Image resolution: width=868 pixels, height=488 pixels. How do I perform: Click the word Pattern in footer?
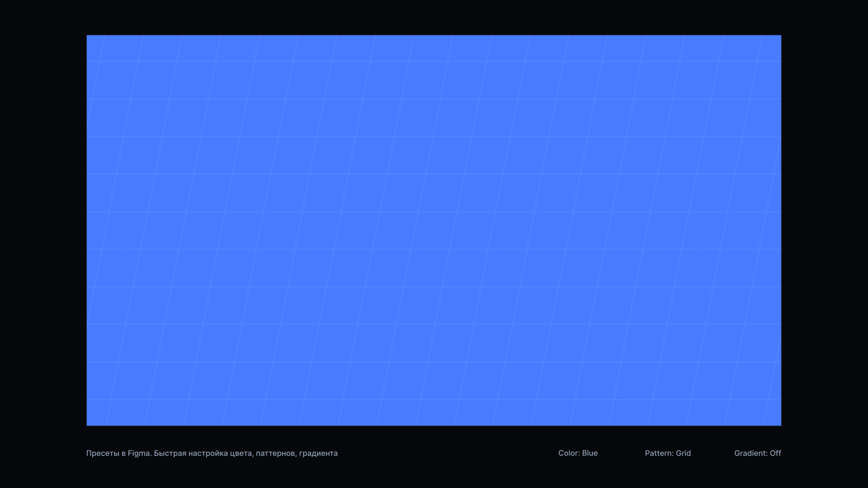pos(659,453)
